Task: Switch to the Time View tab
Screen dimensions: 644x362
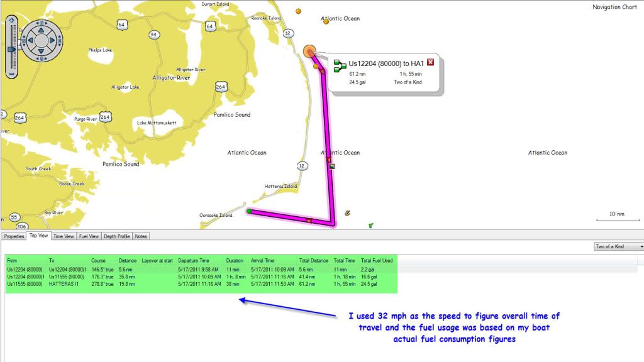Action: click(x=64, y=236)
